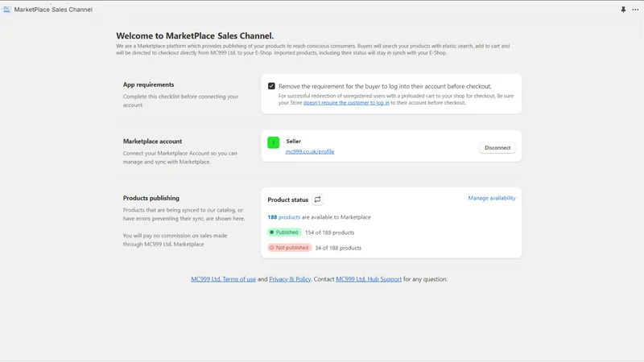This screenshot has height=362, width=644.
Task: Open MC999 Ltd. Terms of use
Action: [224, 279]
